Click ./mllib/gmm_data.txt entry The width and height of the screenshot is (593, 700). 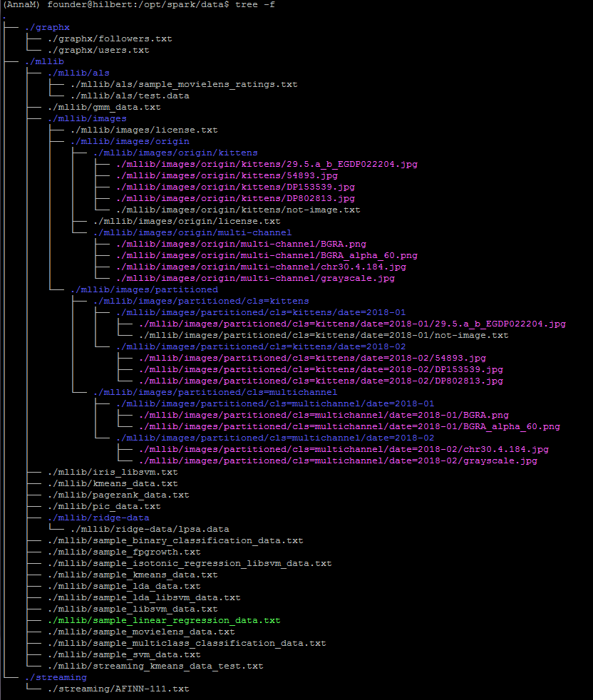point(104,107)
